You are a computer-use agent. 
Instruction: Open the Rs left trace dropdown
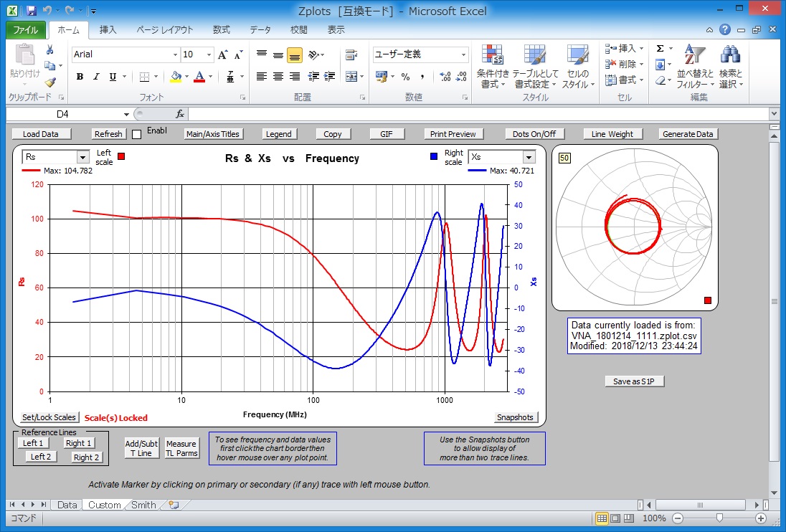tap(82, 157)
